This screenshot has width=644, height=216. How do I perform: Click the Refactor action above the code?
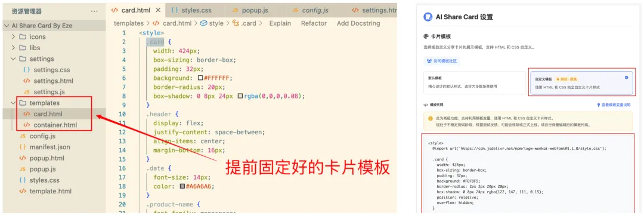pyautogui.click(x=314, y=23)
